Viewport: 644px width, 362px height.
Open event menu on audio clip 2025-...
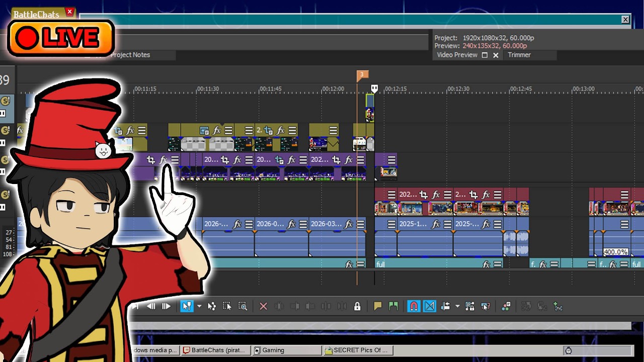coord(498,224)
